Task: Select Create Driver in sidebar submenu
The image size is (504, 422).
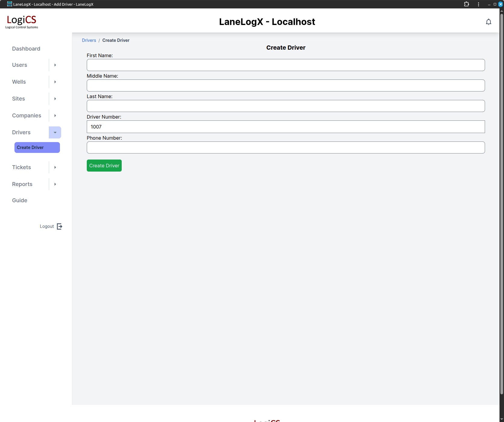Action: click(x=37, y=147)
